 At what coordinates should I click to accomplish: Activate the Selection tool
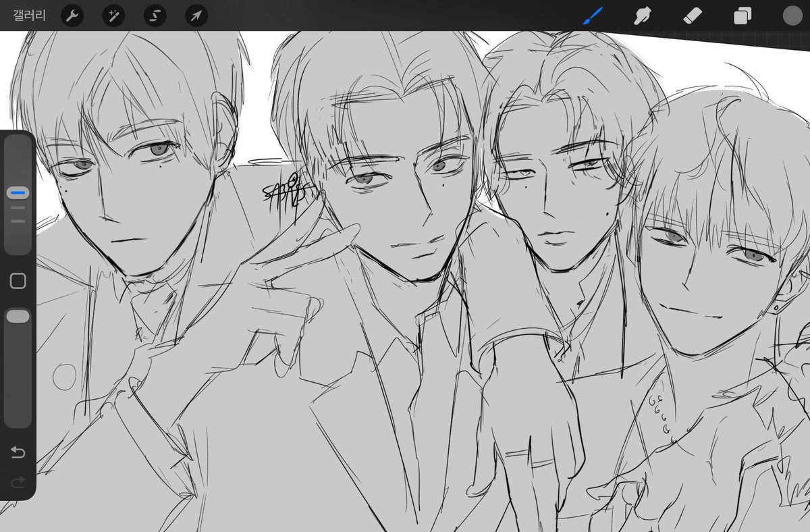coord(155,16)
